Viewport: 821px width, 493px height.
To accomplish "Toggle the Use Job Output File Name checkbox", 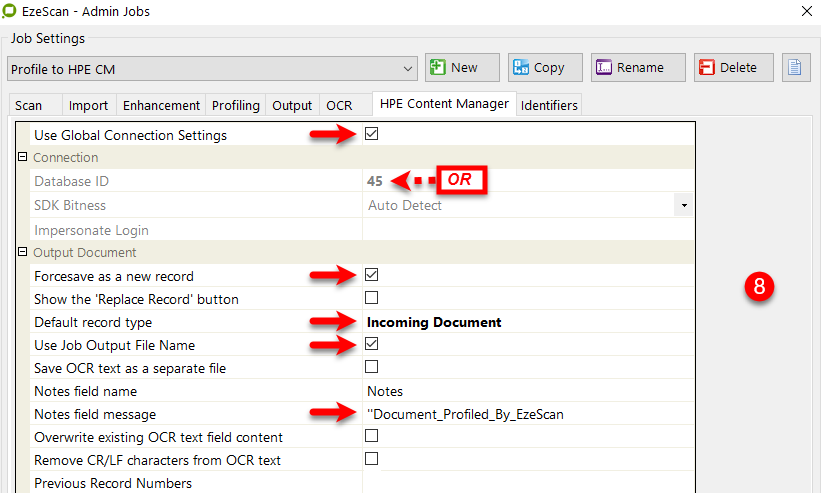I will (371, 344).
